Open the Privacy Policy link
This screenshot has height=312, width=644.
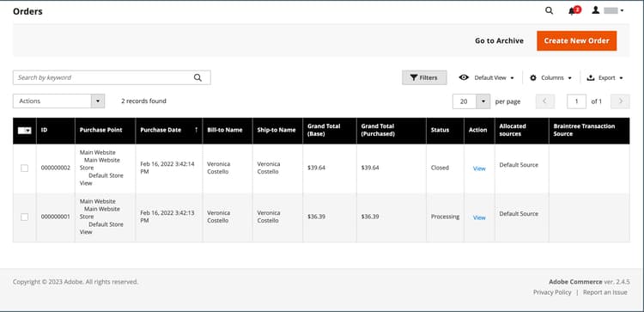coord(552,292)
